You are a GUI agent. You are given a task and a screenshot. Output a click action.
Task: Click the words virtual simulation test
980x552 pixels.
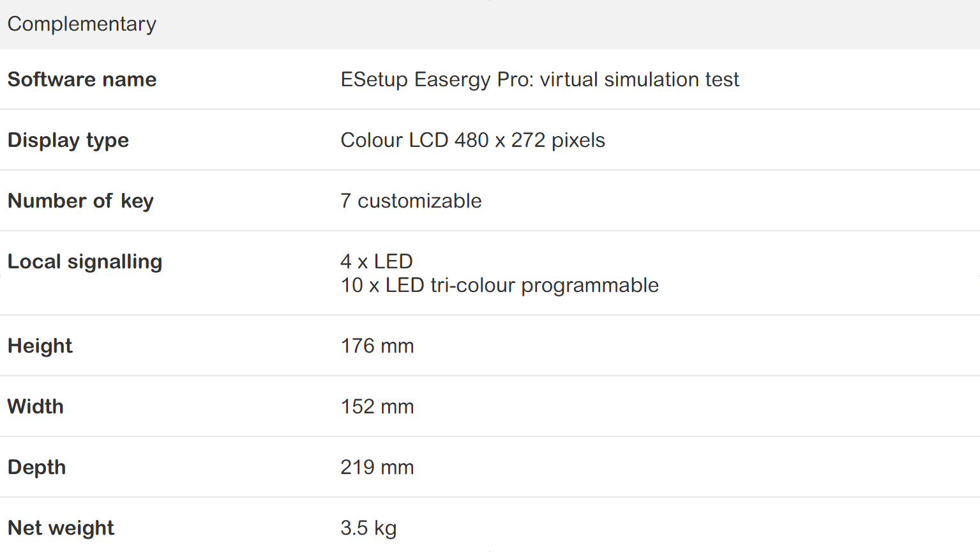click(x=639, y=79)
